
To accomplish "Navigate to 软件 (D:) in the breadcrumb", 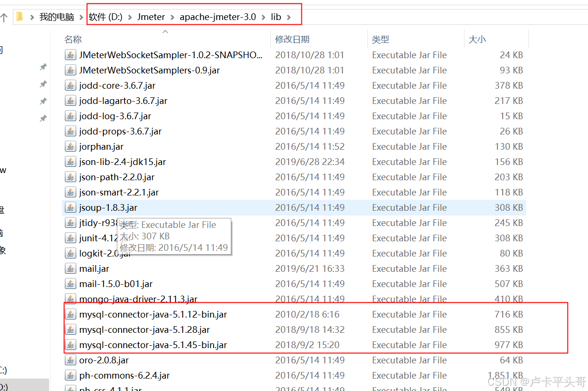I will [105, 17].
